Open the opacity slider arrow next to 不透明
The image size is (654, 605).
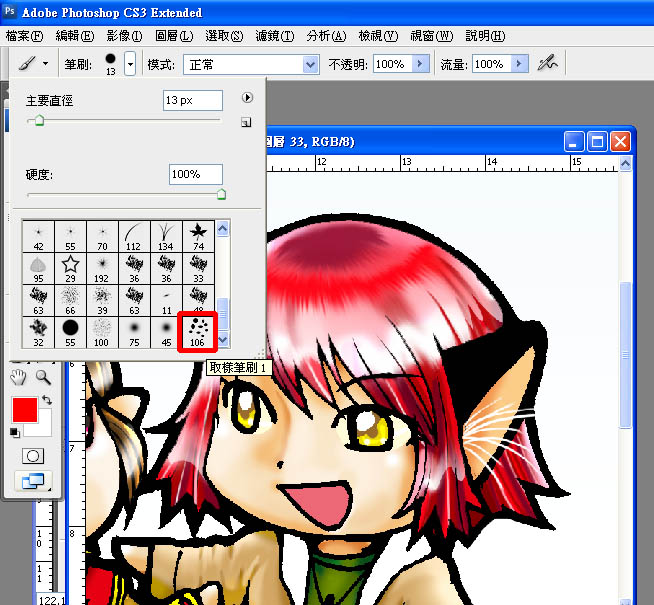(420, 64)
